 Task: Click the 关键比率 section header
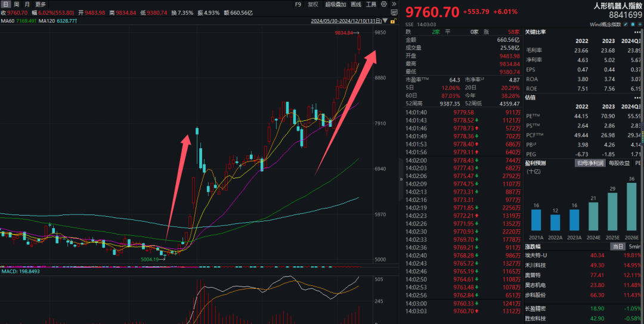(535, 32)
